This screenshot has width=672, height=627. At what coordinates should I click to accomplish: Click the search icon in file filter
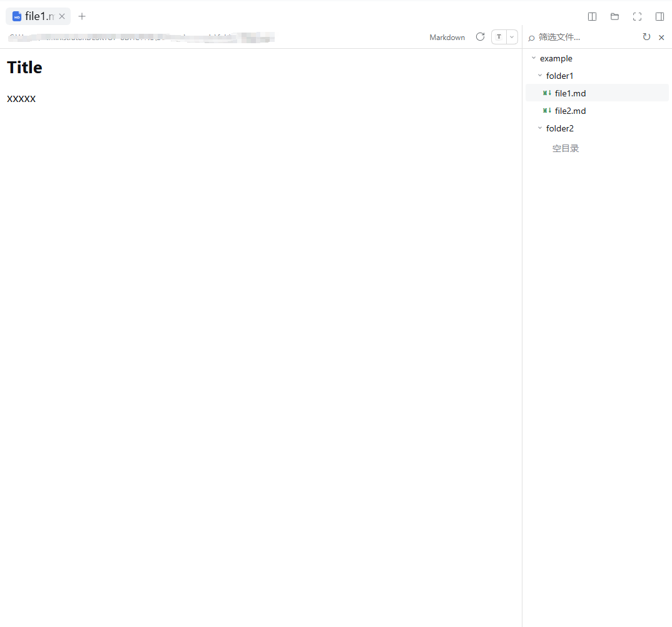531,38
